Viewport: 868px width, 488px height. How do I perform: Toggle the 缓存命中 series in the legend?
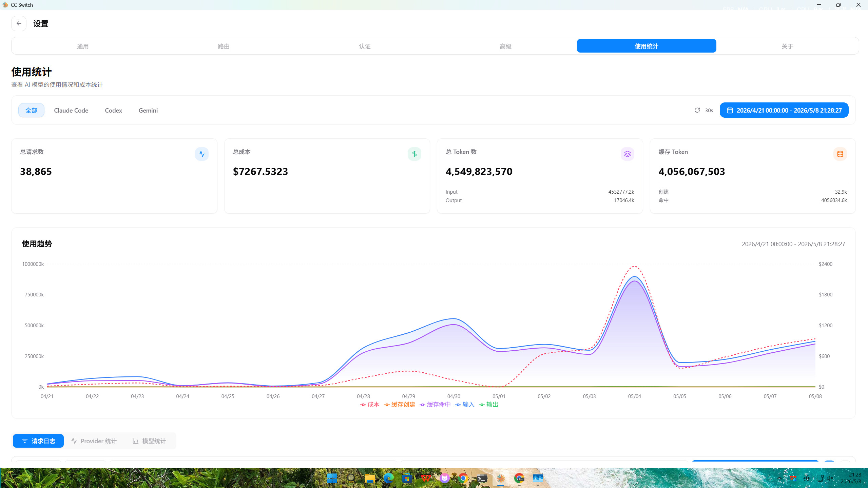coord(435,404)
